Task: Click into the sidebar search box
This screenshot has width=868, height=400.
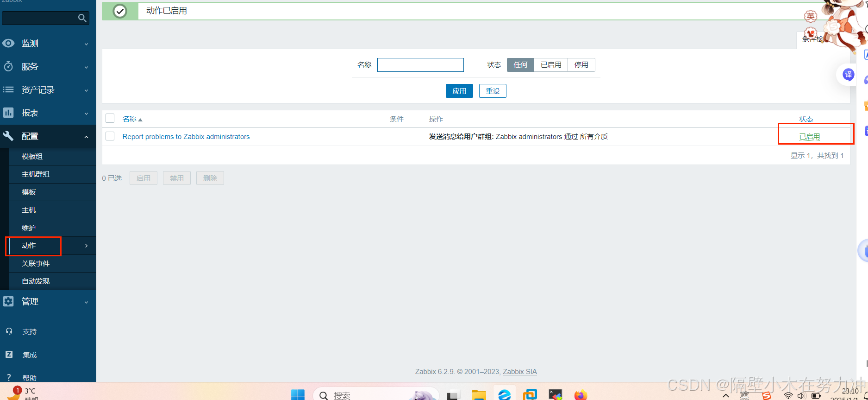Action: point(45,18)
